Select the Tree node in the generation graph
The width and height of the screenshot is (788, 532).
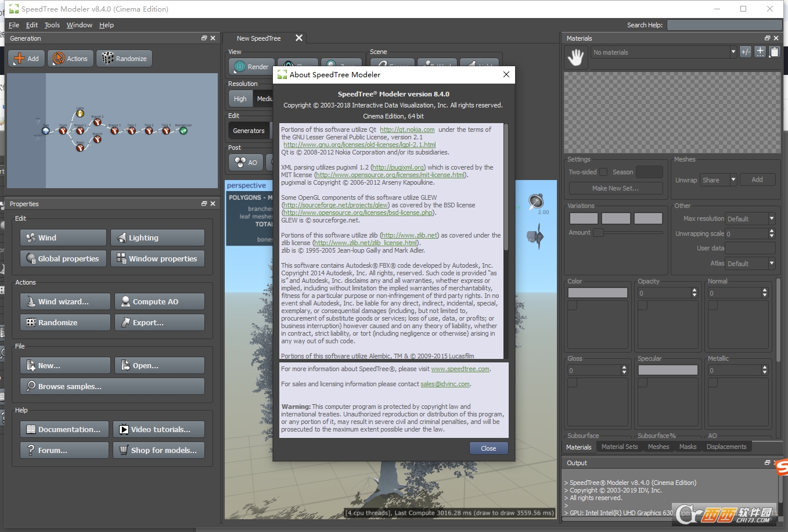[x=46, y=131]
